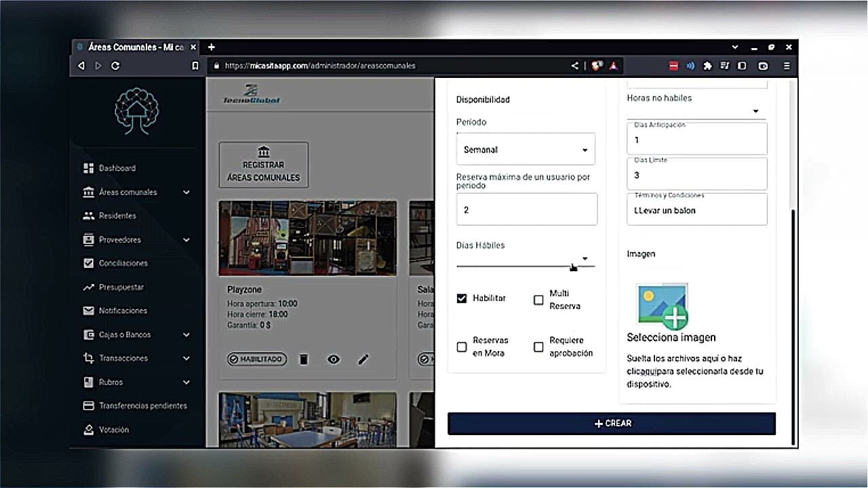
Task: Open a new browser tab
Action: [212, 47]
